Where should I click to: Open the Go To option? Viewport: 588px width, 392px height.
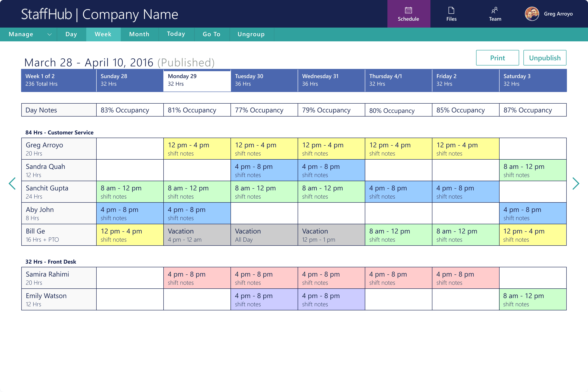point(212,34)
